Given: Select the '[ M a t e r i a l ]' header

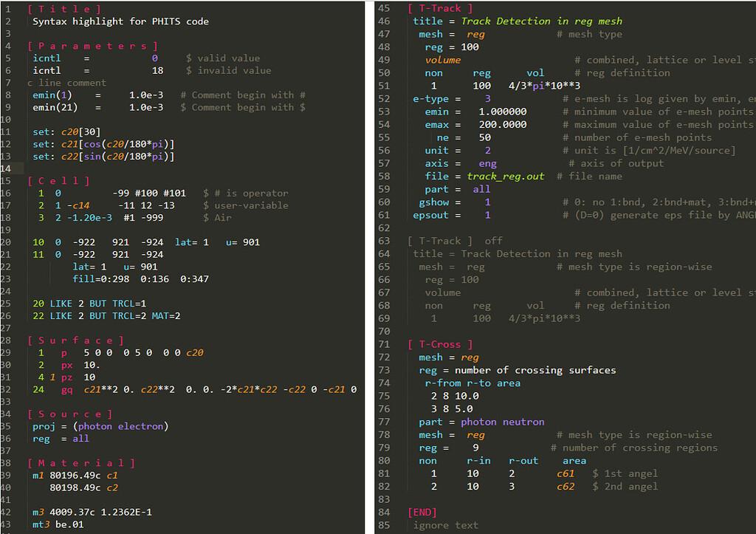Looking at the screenshot, I should (81, 464).
